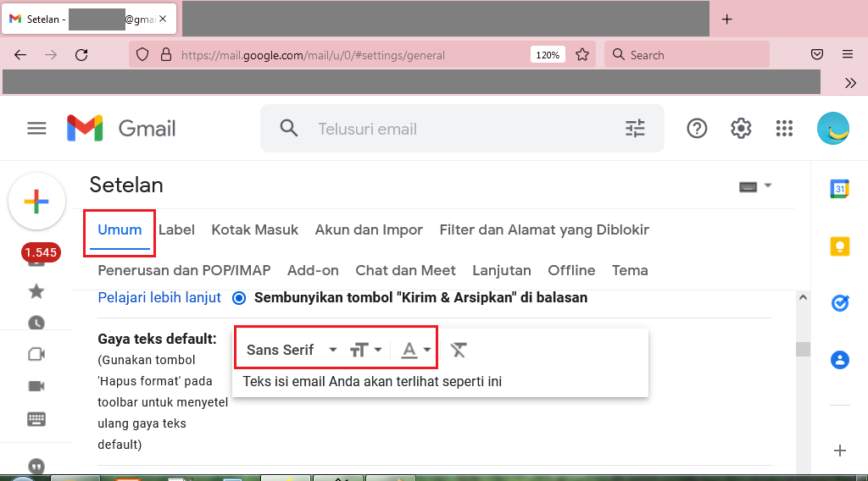Open the Meet outline camera icon

click(36, 354)
